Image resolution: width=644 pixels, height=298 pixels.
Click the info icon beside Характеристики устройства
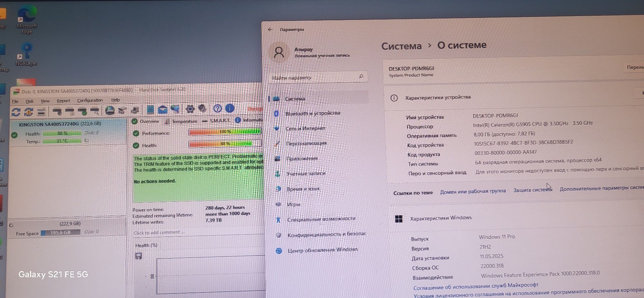[394, 98]
